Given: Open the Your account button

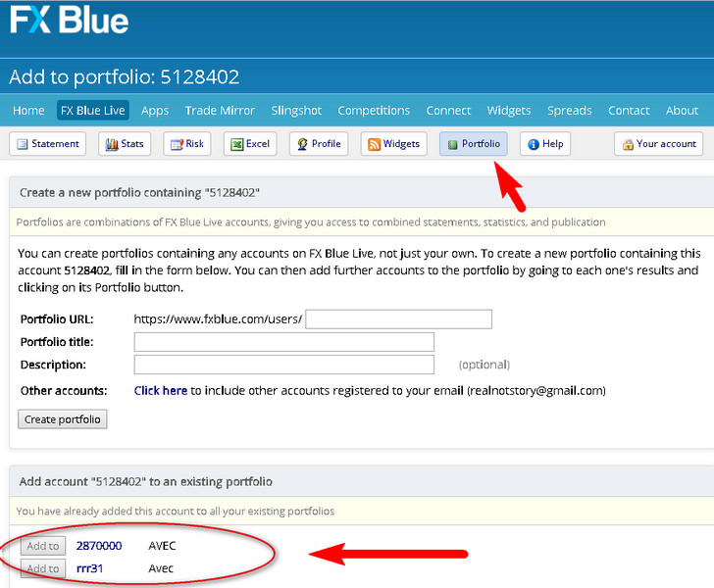Looking at the screenshot, I should (x=658, y=144).
